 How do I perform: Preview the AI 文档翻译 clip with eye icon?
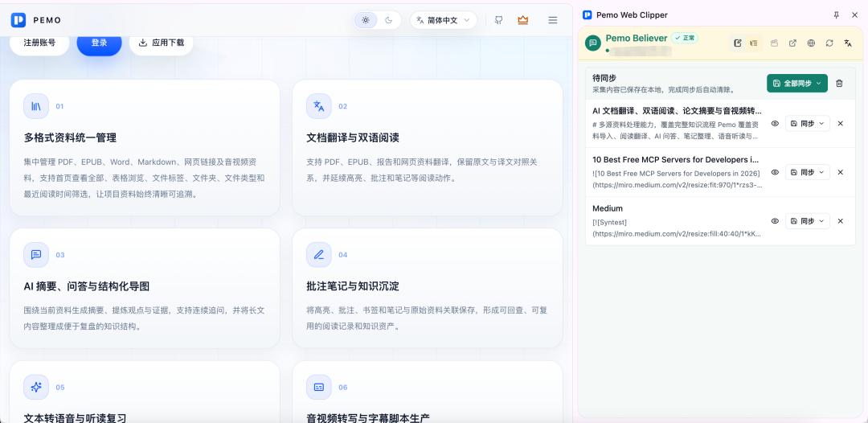[775, 124]
